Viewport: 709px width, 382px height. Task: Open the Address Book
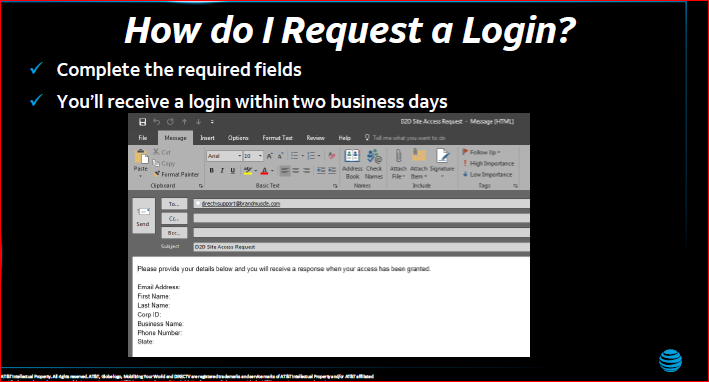[x=352, y=164]
